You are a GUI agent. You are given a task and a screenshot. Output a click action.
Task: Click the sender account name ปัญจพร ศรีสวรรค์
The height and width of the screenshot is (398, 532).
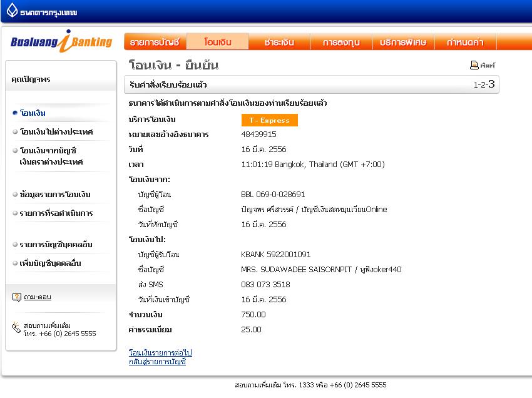pos(267,210)
